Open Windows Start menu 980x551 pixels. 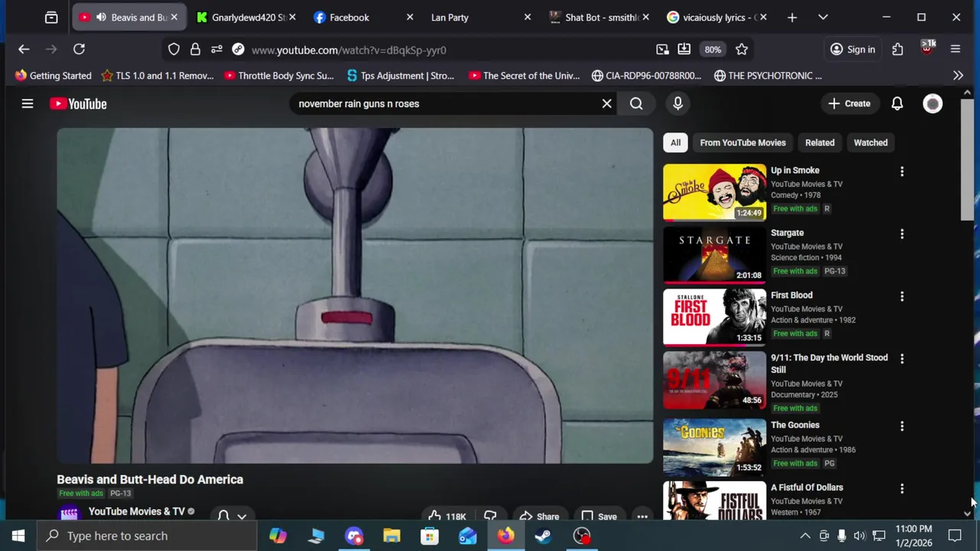pos(18,536)
